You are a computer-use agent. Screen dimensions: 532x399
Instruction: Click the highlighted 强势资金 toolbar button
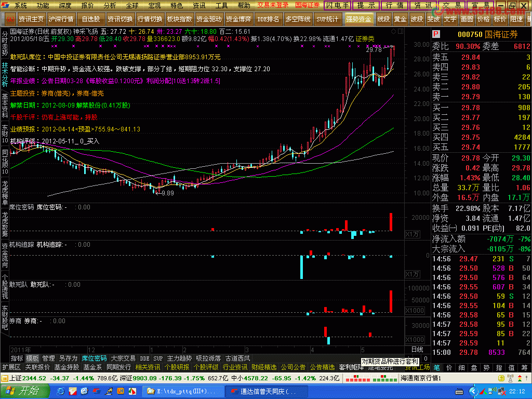(358, 19)
